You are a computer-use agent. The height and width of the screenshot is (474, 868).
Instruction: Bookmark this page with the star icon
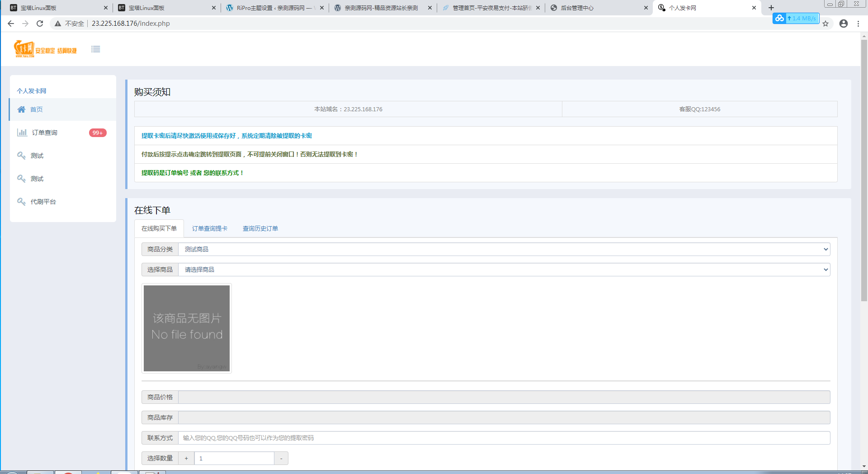click(826, 24)
